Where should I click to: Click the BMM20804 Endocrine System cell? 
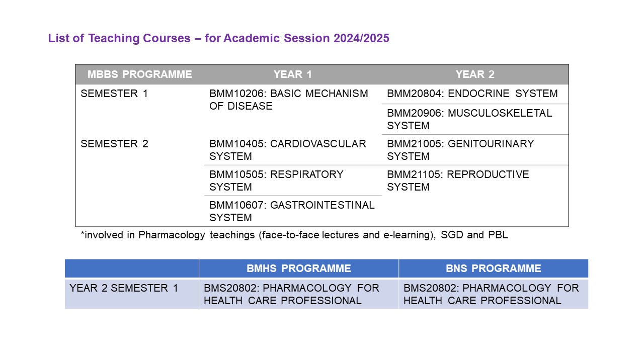point(475,94)
